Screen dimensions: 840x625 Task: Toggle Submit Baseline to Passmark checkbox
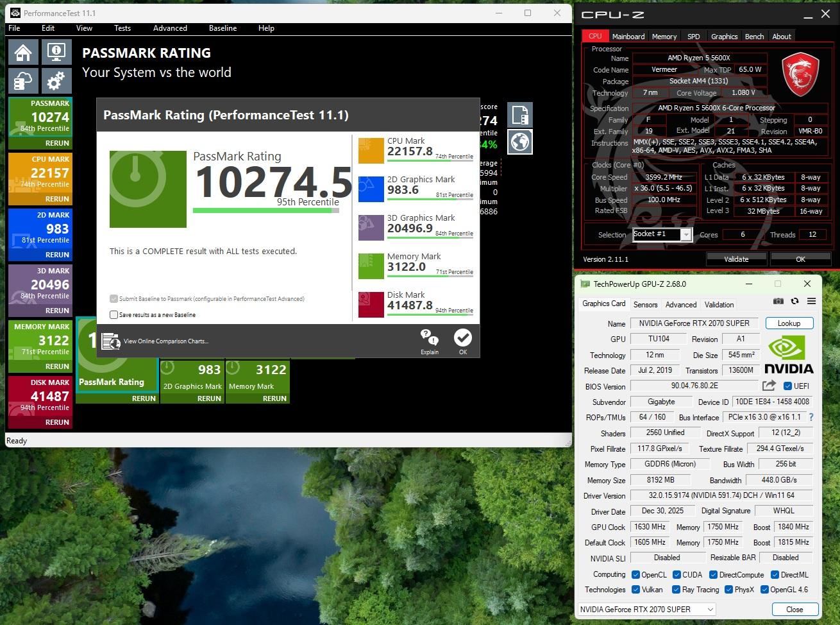click(113, 298)
